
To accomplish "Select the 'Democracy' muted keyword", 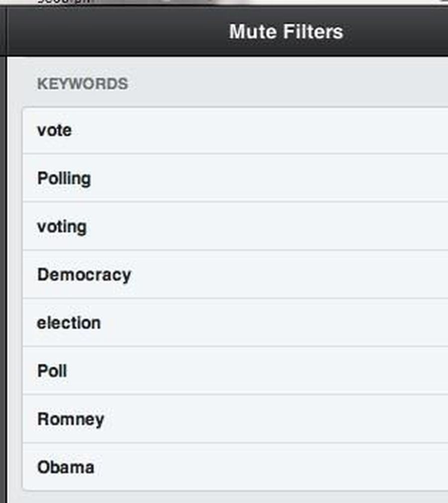I will [234, 275].
